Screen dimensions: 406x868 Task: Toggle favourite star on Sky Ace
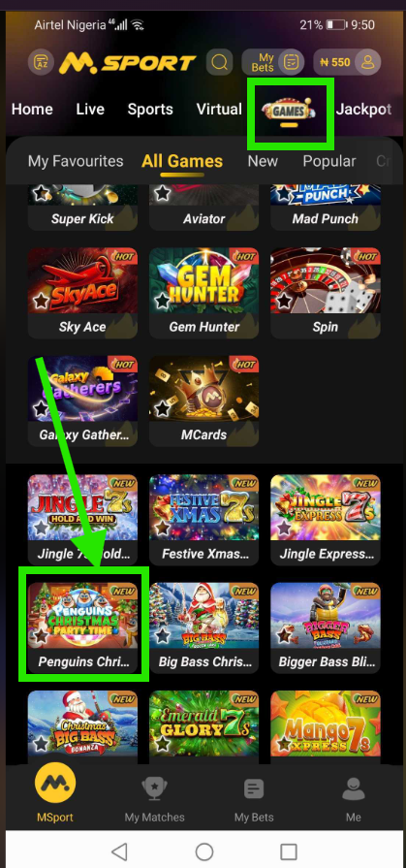point(41,302)
